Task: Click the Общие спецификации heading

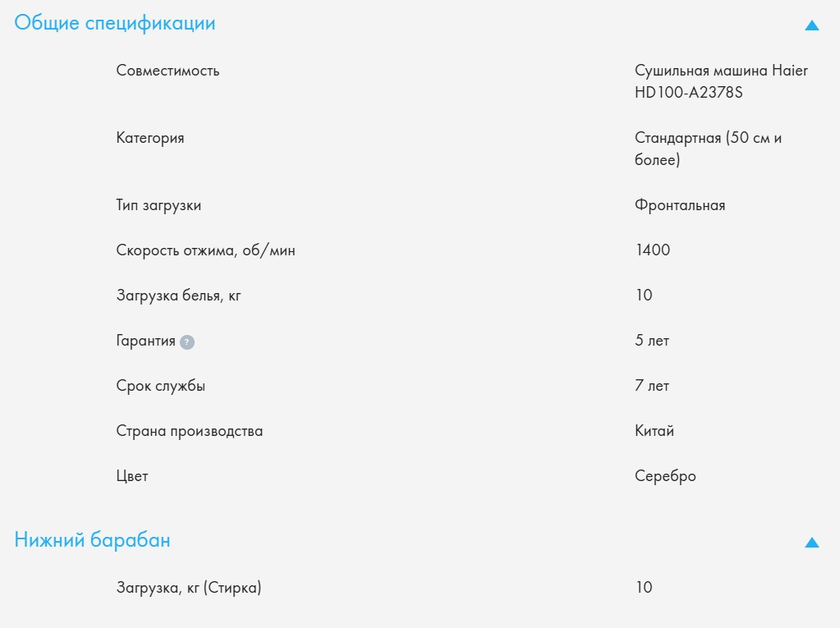Action: pyautogui.click(x=115, y=23)
